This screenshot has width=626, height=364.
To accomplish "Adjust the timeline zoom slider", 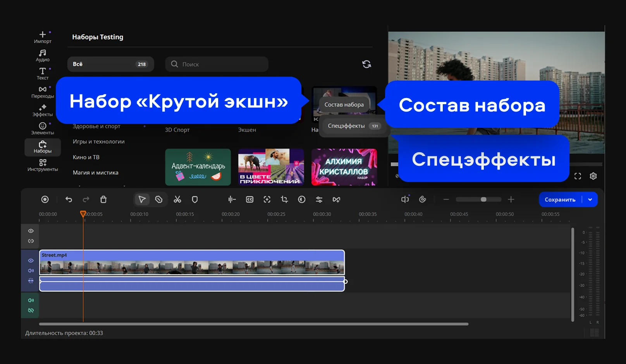I will click(479, 199).
